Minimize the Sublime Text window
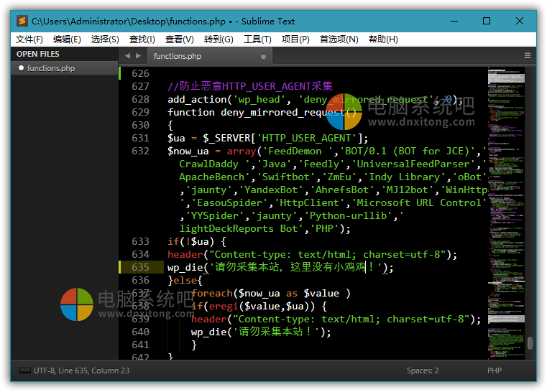The width and height of the screenshot is (547, 392). point(454,22)
